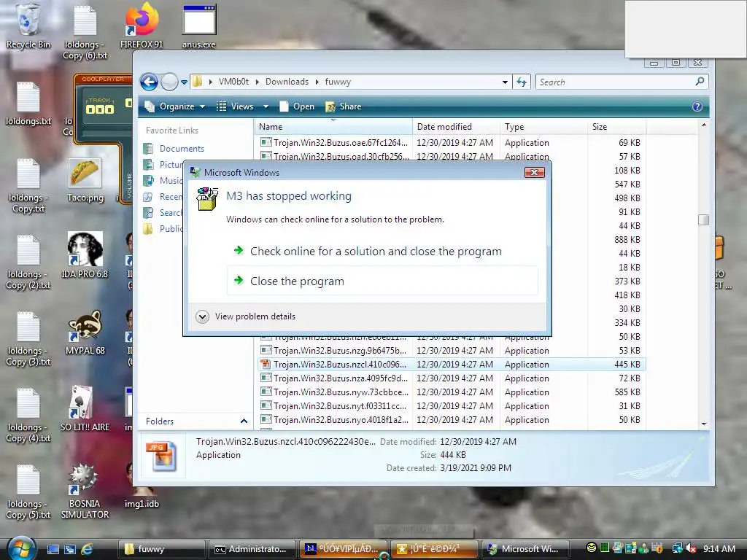Switch to Administrator command prompt taskbar button
This screenshot has height=560, width=747.
pos(252,549)
